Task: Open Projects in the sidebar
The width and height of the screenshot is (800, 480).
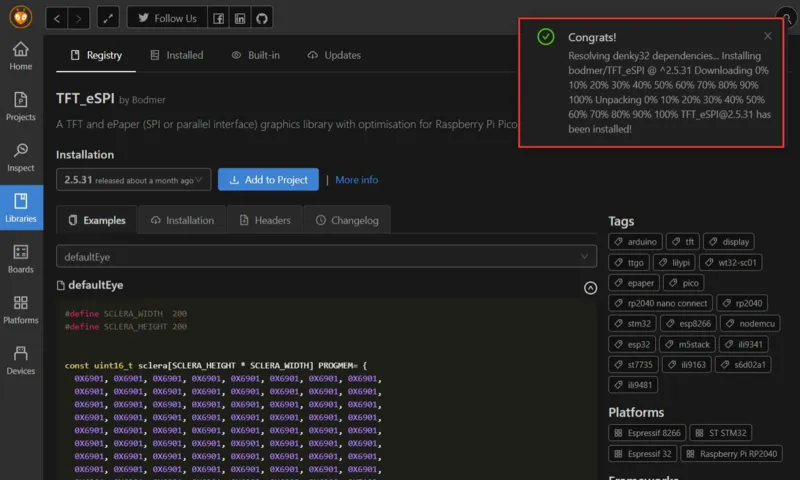Action: 21,106
